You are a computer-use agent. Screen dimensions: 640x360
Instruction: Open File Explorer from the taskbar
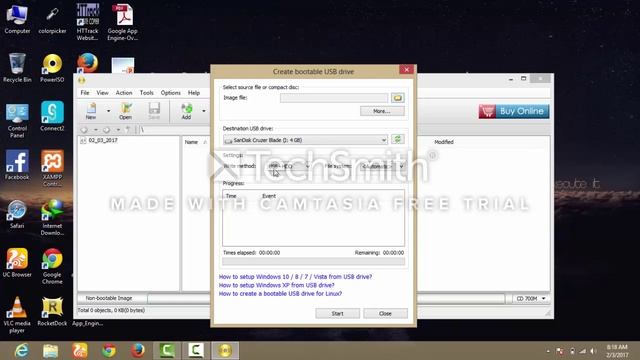(51, 351)
